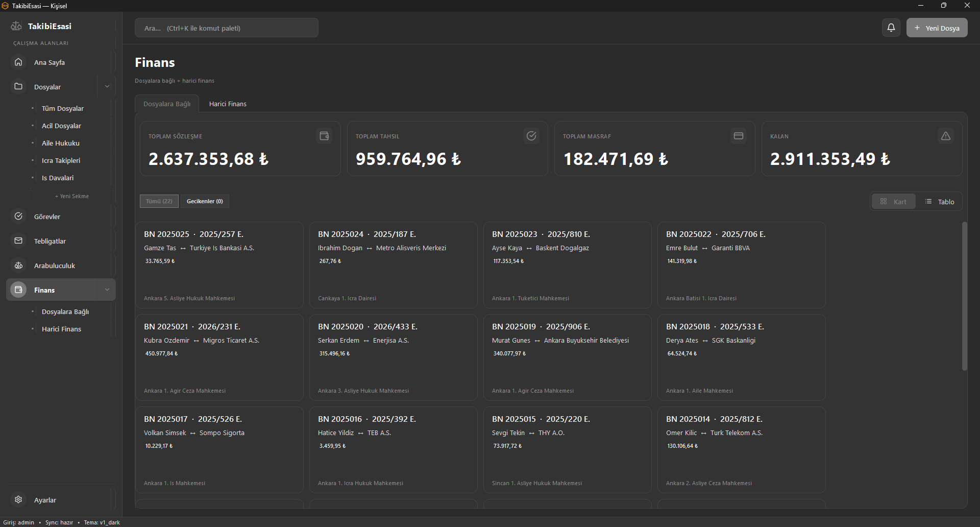Click the Tebligatlar envelope icon

point(18,241)
